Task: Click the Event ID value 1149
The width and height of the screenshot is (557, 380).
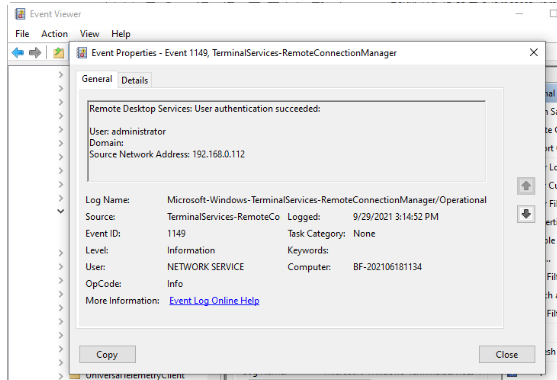Action: [x=177, y=234]
